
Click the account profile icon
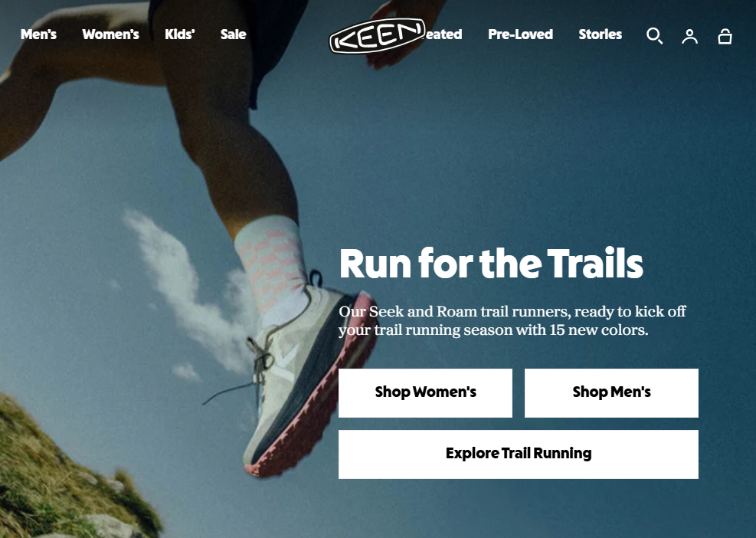[x=689, y=36]
